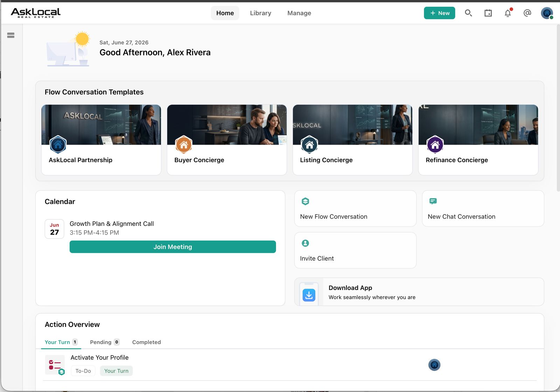The height and width of the screenshot is (392, 560).
Task: Open the Growth Plan & Alignment Call event
Action: pos(112,224)
